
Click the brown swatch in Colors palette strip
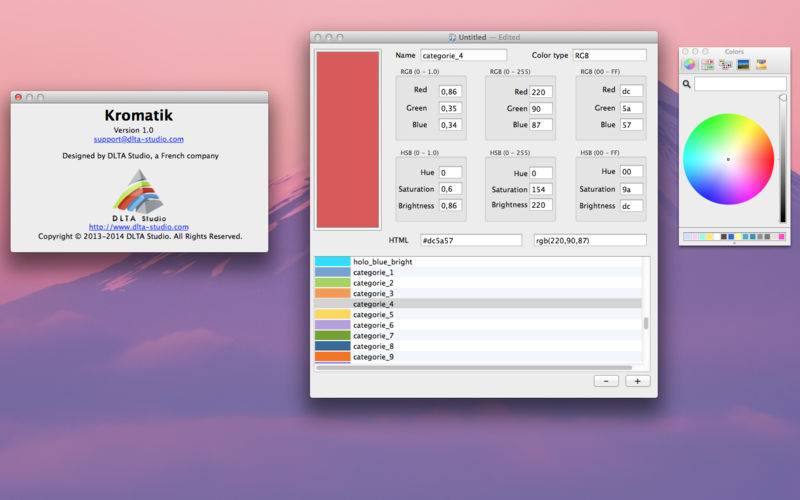coord(723,236)
